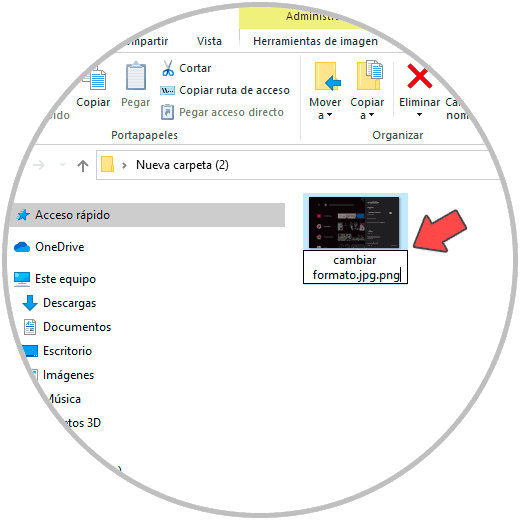Click Pegar acceso directo icon
Screen dimensions: 520x520
click(167, 112)
